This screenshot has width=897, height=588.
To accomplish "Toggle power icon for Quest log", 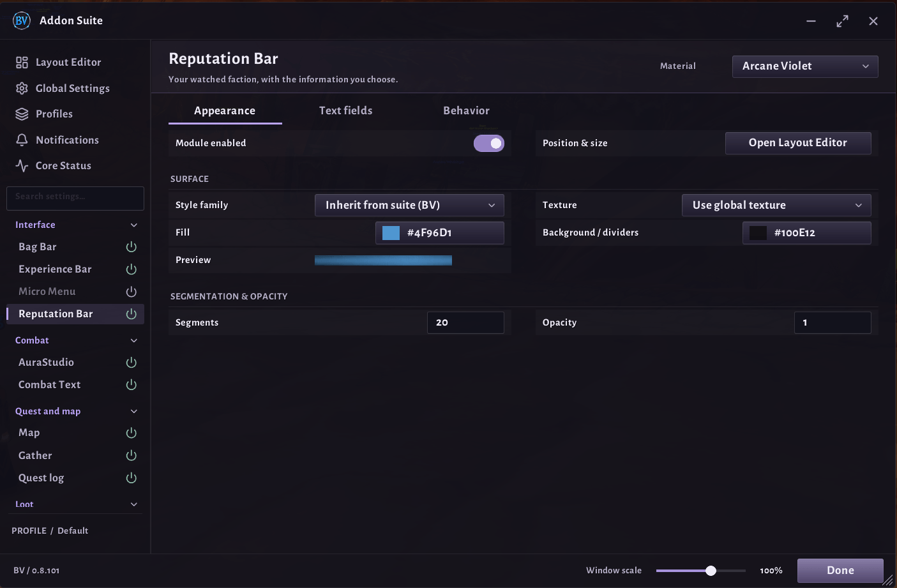I will coord(132,478).
